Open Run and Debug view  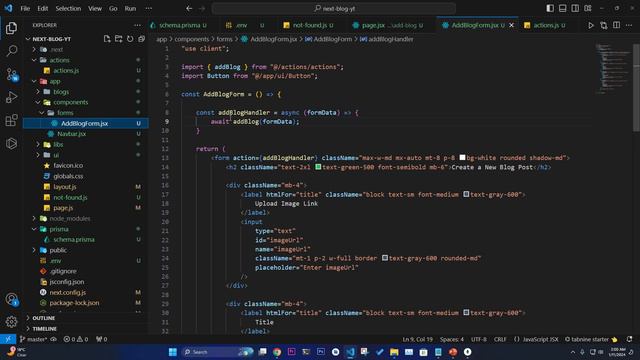11,97
